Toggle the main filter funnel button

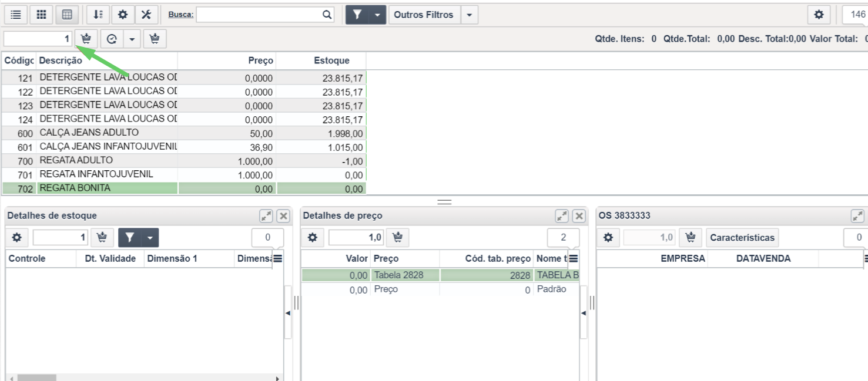tap(357, 15)
